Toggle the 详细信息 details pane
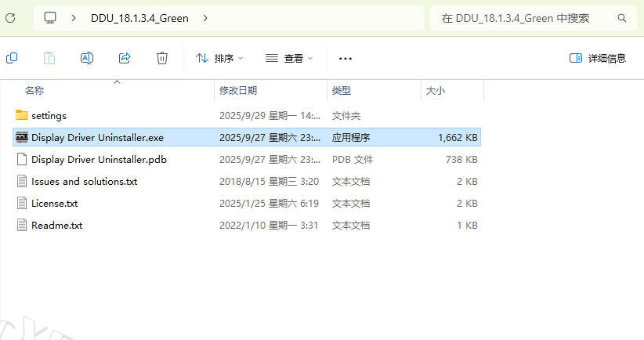The width and height of the screenshot is (644, 340). (x=598, y=58)
